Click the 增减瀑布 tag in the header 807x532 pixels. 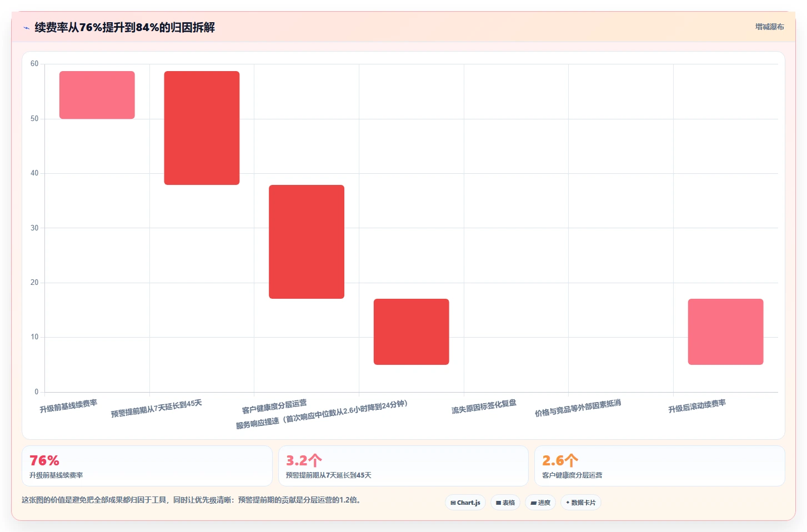click(769, 27)
